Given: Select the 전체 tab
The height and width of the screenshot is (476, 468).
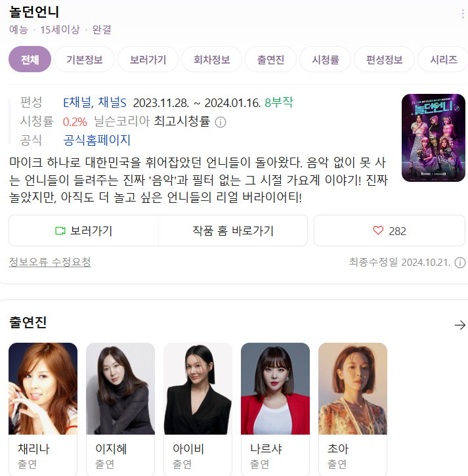Looking at the screenshot, I should [x=30, y=59].
